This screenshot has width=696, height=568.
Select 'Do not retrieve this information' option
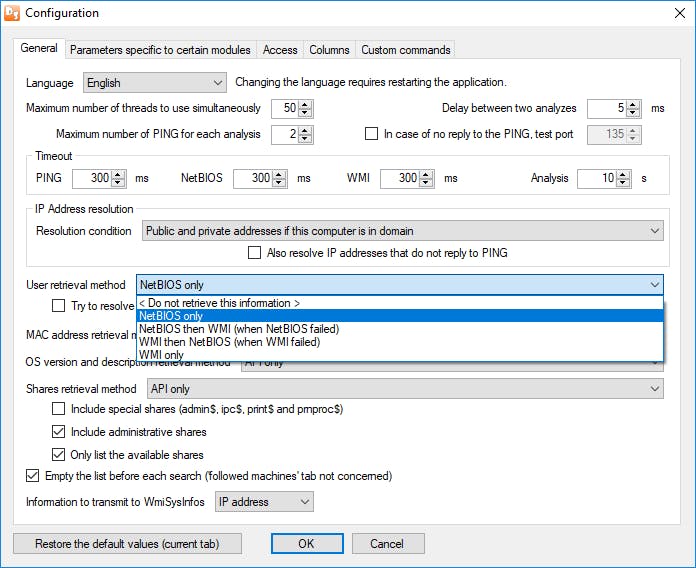[399, 303]
